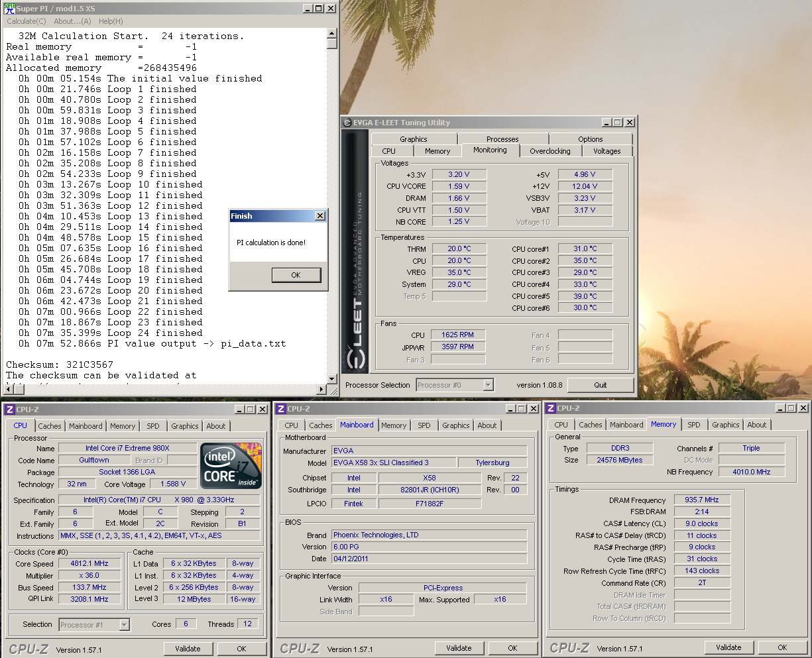Viewport: 812px width, 658px height.
Task: Open Caches tab in CPU-Z CPU window
Action: click(x=50, y=426)
